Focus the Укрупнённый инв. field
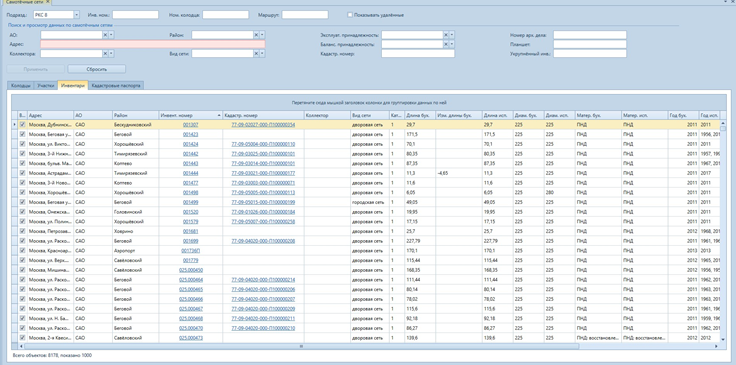 [590, 53]
